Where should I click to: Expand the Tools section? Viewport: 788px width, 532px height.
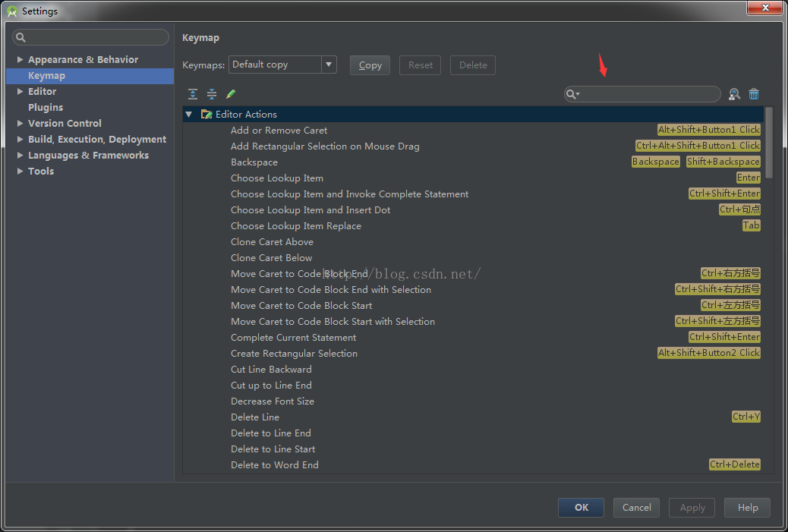point(20,171)
